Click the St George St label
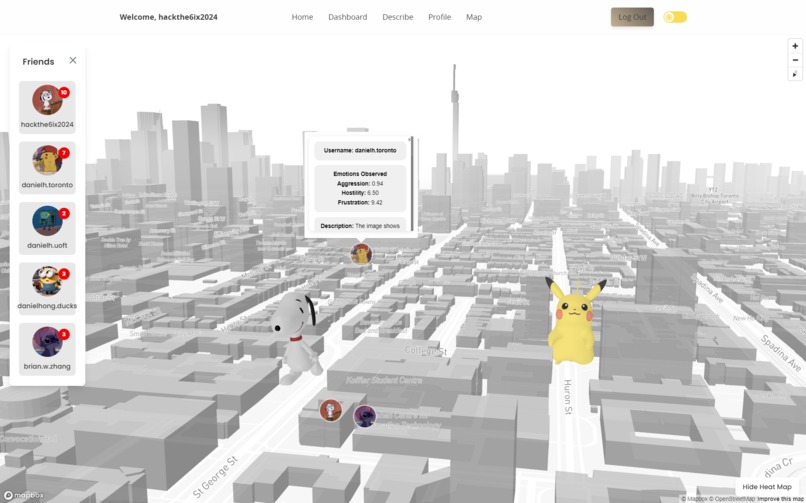806x503 pixels. pos(216,476)
